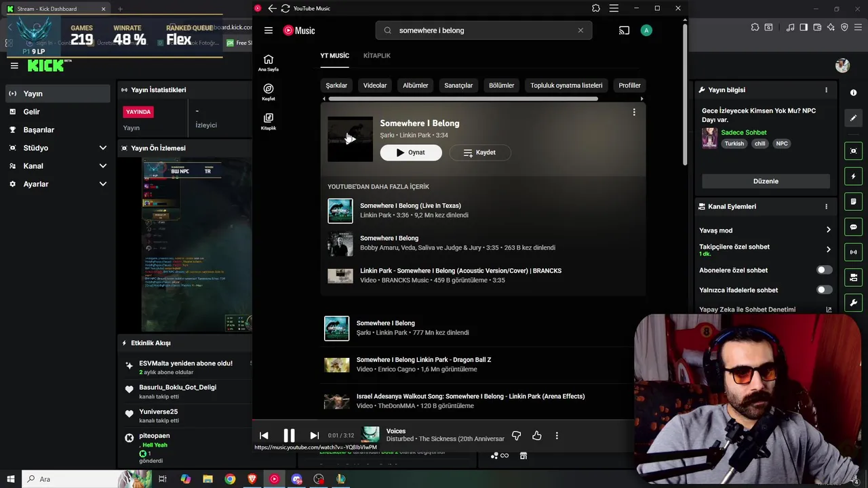Toggle Yalnızca ifadelerle sohbet switch
Image resolution: width=868 pixels, height=488 pixels.
pyautogui.click(x=824, y=289)
